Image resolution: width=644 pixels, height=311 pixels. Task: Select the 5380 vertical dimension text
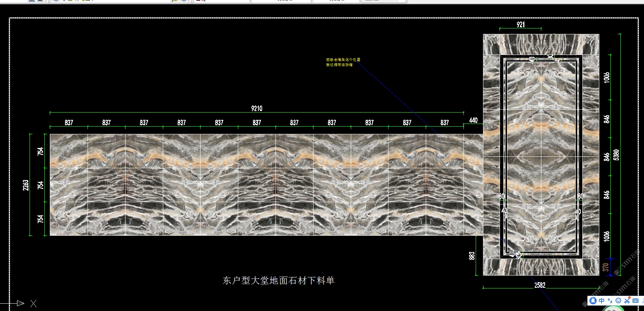pos(616,155)
